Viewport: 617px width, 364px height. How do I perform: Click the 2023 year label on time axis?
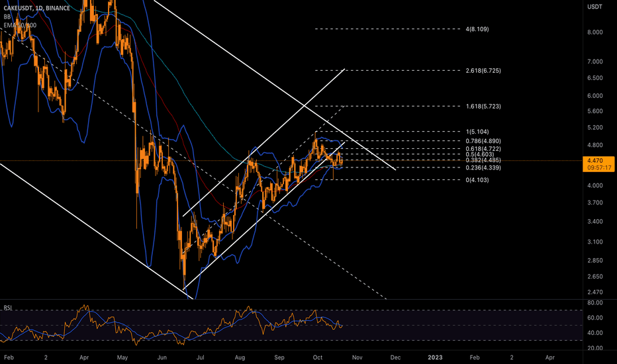[x=435, y=357]
